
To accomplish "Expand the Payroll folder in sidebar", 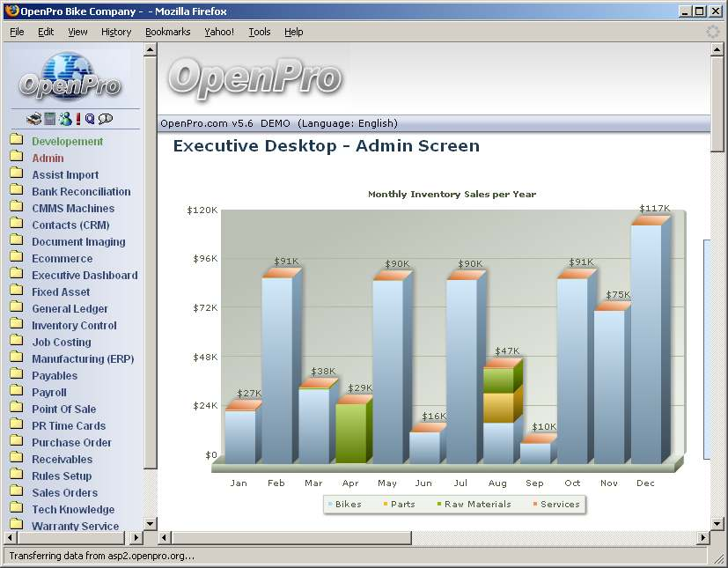I will 16,392.
